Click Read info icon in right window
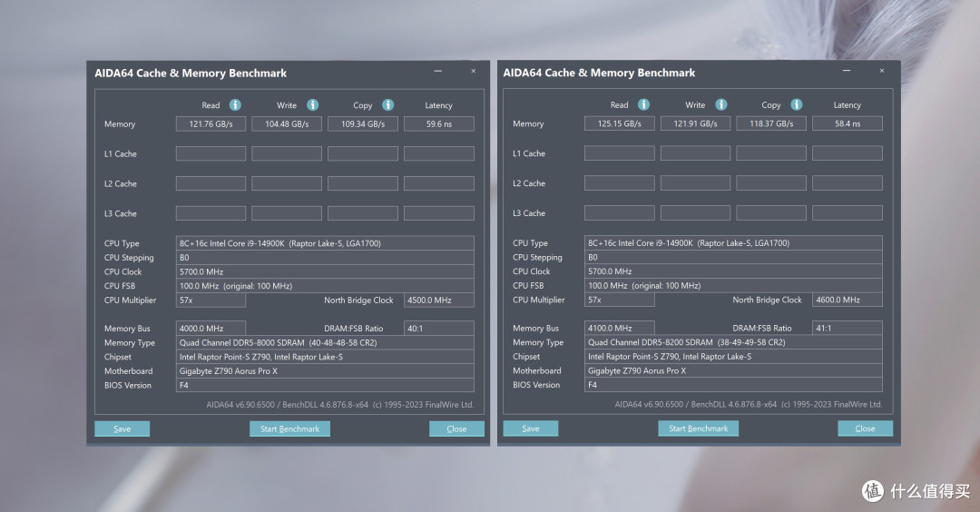980x512 pixels. pos(643,104)
